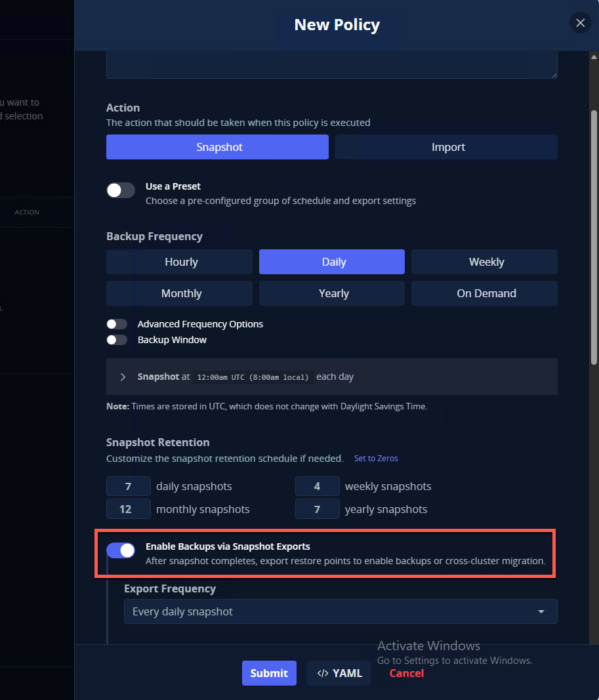599x700 pixels.
Task: Choose Hourly backup frequency
Action: click(x=179, y=262)
